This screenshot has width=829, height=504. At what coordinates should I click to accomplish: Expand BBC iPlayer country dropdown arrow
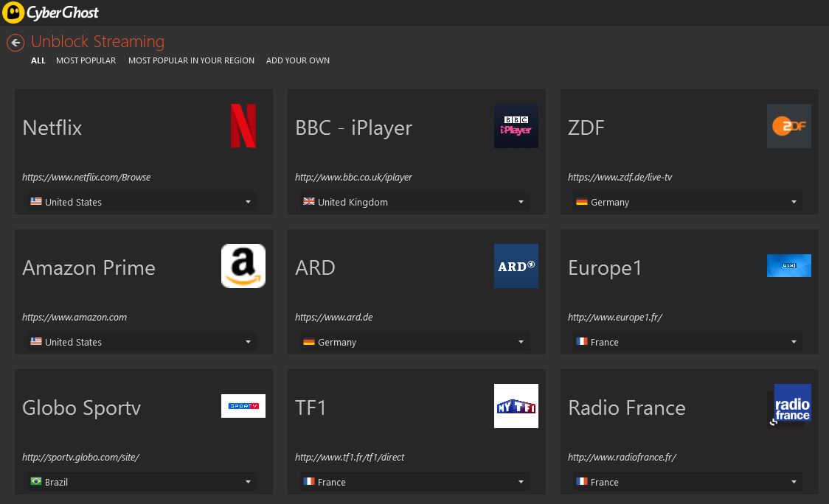(x=521, y=202)
